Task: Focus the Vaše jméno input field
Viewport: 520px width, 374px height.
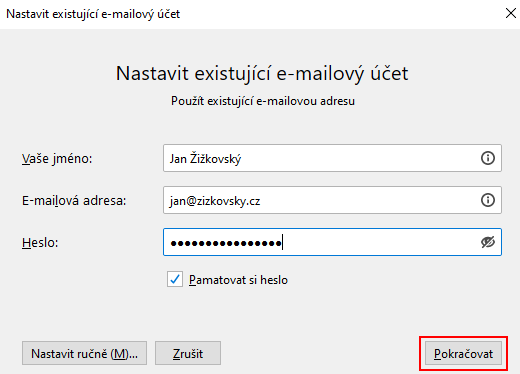Action: click(332, 158)
